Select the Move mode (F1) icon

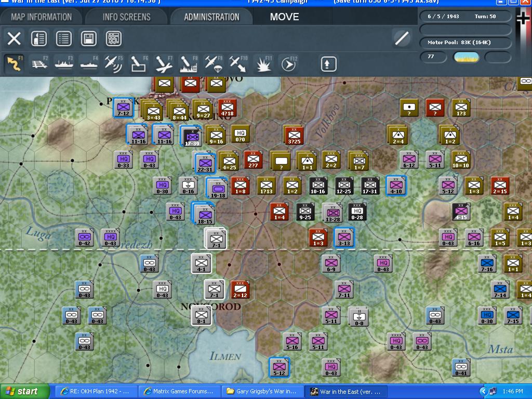15,63
